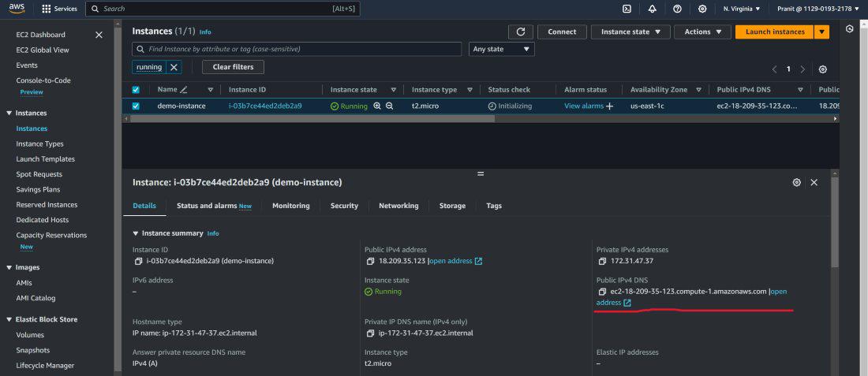Add alarm plus icon beside View alarms
Viewport: 868px width, 376px height.
[609, 106]
